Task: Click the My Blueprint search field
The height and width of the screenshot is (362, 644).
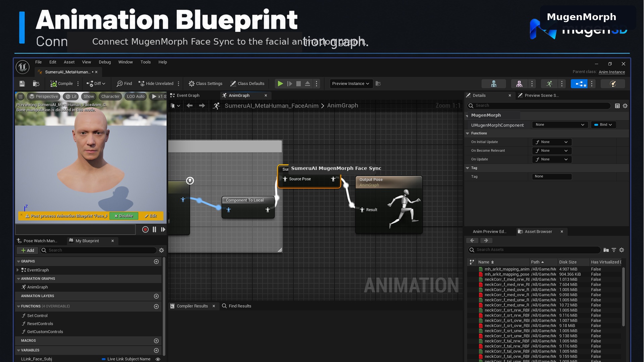Action: point(99,250)
